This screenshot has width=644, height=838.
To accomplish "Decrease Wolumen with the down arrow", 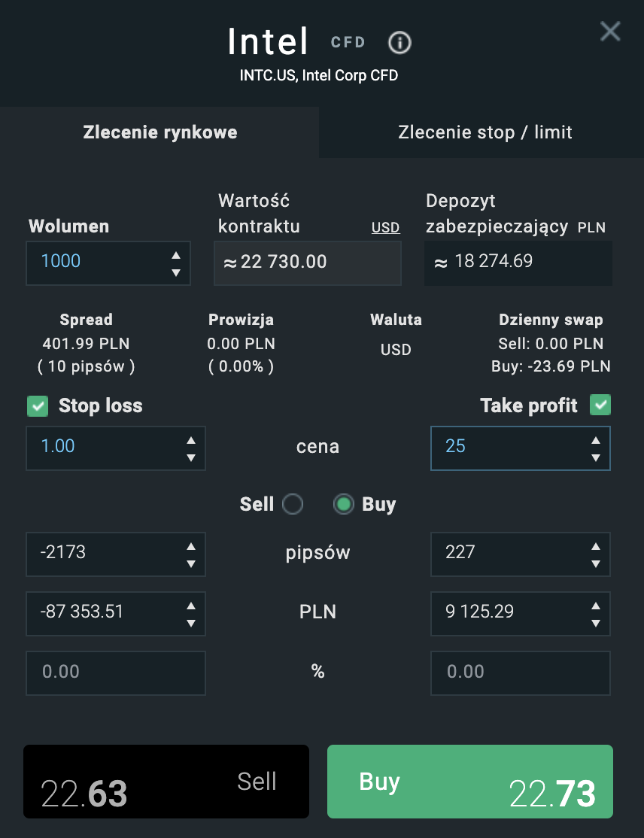I will point(176,272).
